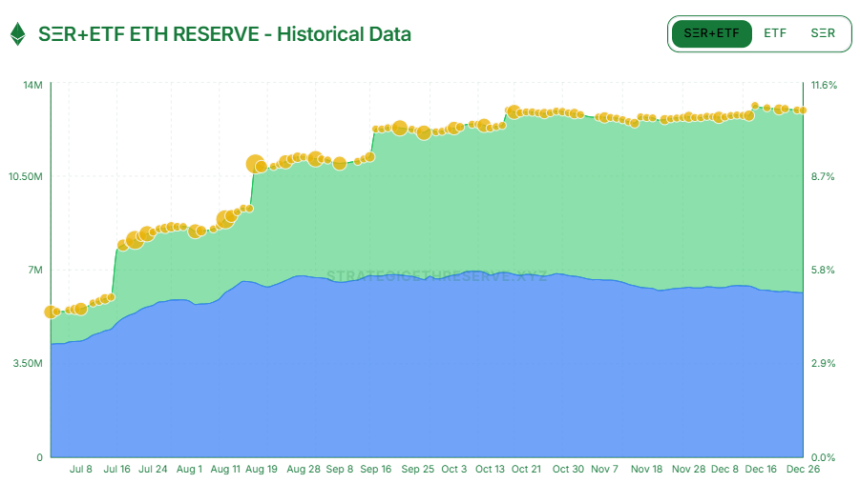
Task: Click the '7M' left axis label
Action: coord(35,270)
